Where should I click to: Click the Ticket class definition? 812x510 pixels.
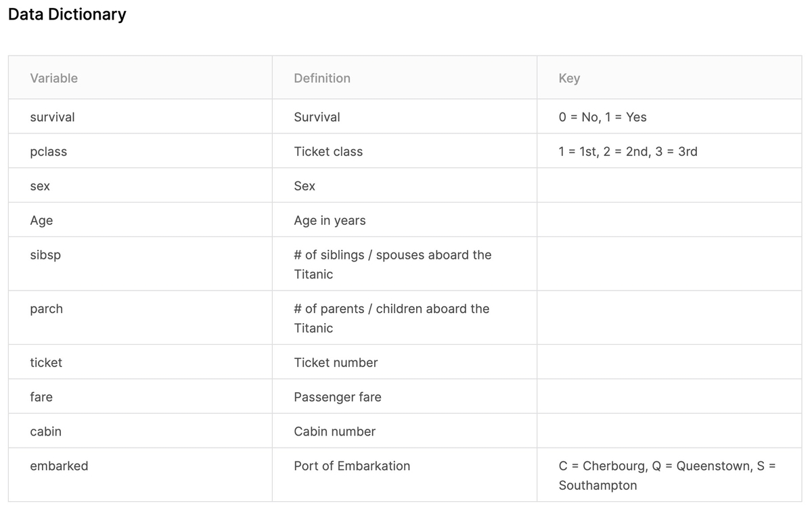pos(328,152)
